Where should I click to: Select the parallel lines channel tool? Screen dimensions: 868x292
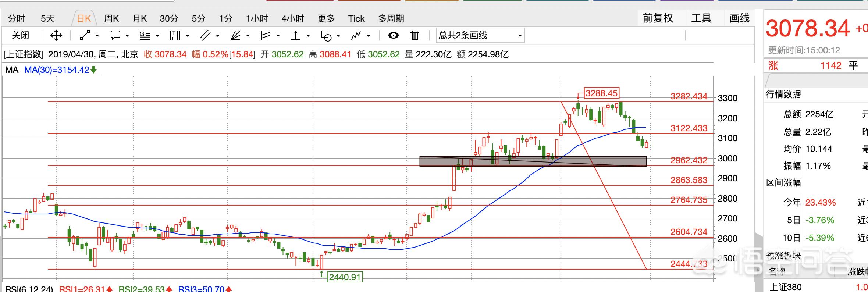(x=205, y=35)
